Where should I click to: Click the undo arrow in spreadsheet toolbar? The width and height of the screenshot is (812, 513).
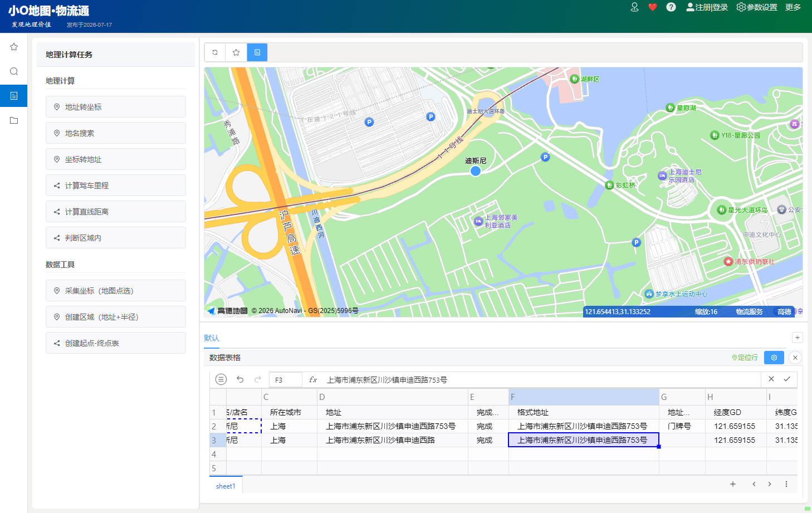click(240, 379)
